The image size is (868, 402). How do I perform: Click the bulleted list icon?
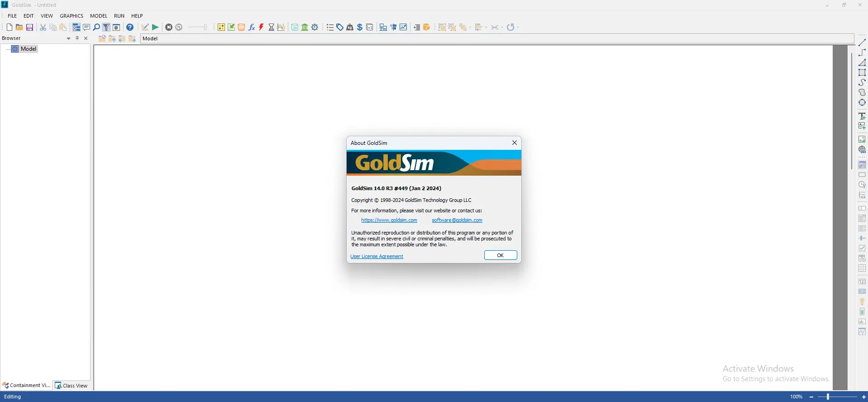pyautogui.click(x=330, y=28)
